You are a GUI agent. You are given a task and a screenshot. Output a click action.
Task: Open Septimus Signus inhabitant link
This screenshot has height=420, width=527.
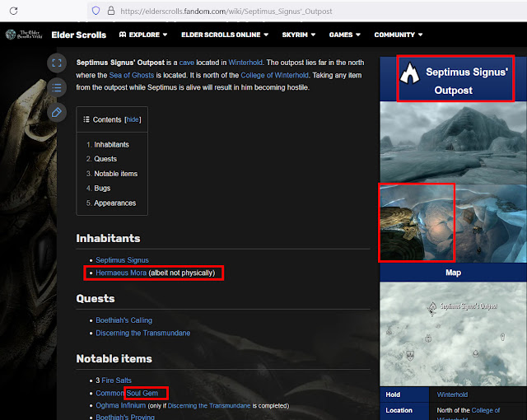[122, 260]
